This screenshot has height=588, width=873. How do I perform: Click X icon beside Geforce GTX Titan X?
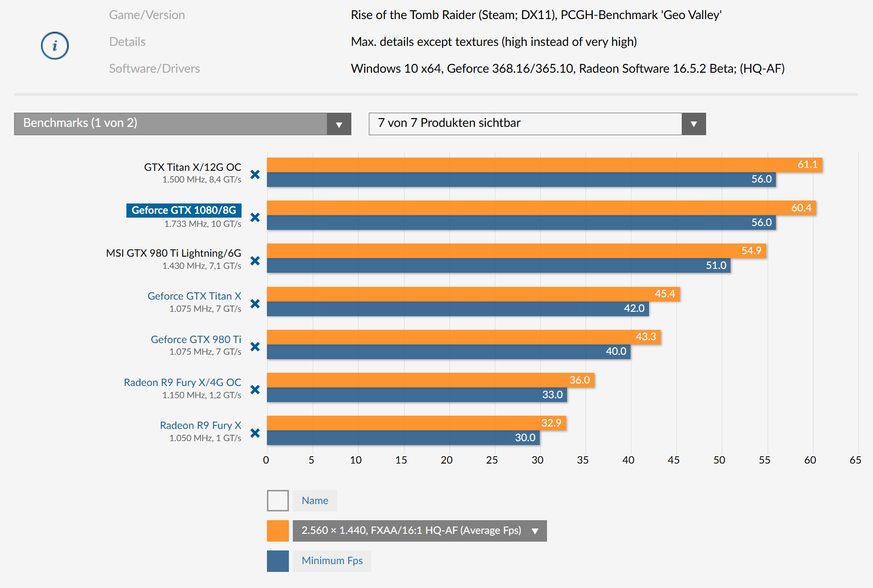pyautogui.click(x=255, y=304)
